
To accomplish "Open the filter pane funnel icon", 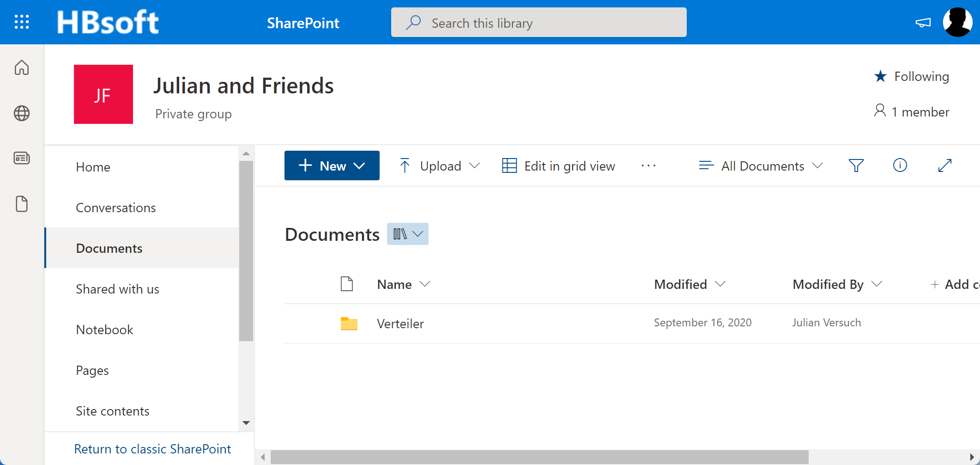I will coord(856,165).
